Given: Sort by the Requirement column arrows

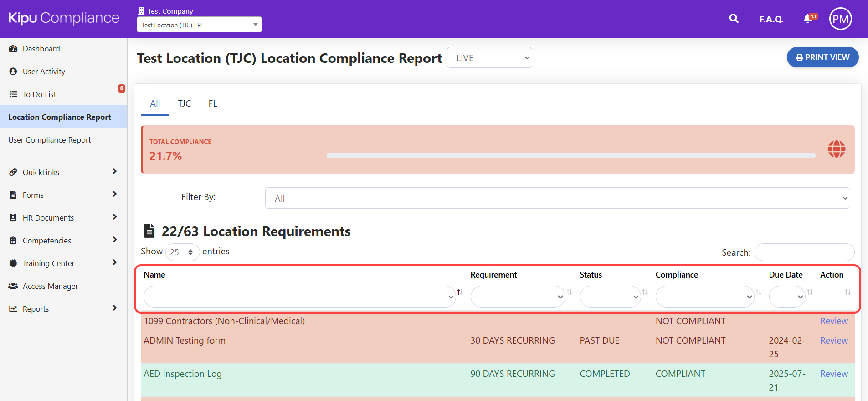Looking at the screenshot, I should tap(569, 292).
